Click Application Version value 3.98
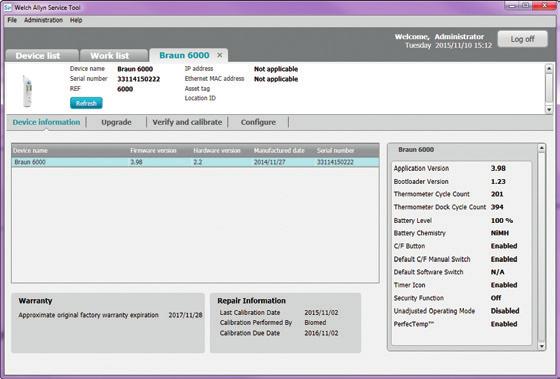Image resolution: width=560 pixels, height=379 pixels. point(498,168)
